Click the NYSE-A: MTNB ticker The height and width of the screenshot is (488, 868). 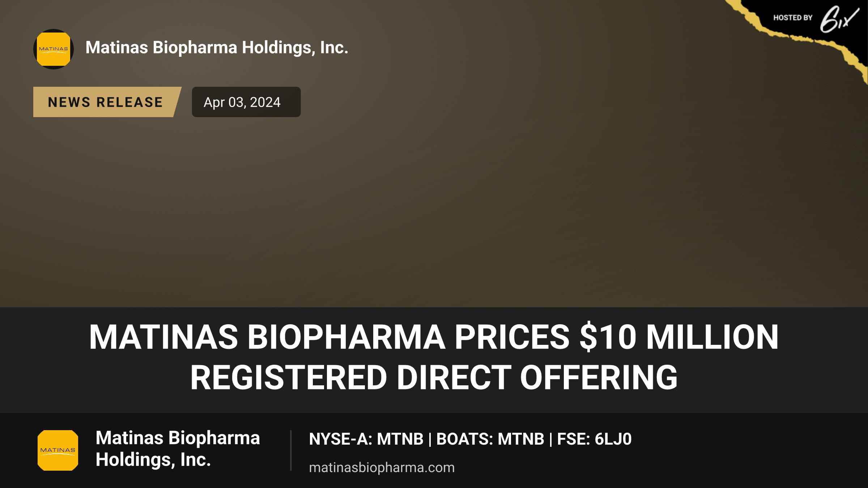pyautogui.click(x=366, y=439)
